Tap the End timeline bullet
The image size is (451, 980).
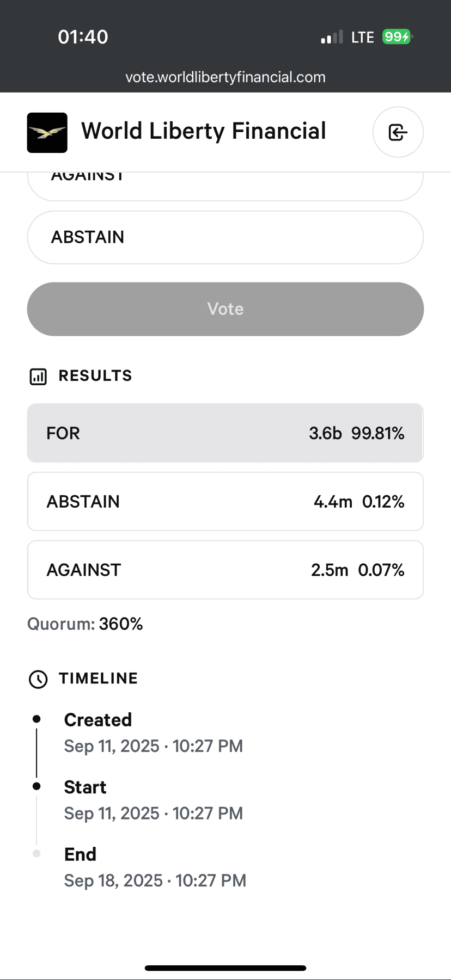pyautogui.click(x=36, y=853)
